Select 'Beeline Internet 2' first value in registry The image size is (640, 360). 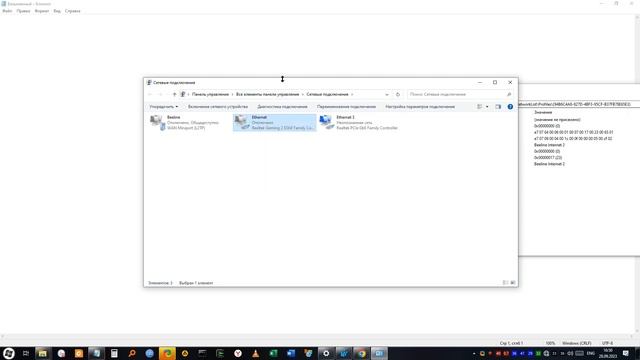[x=549, y=145]
